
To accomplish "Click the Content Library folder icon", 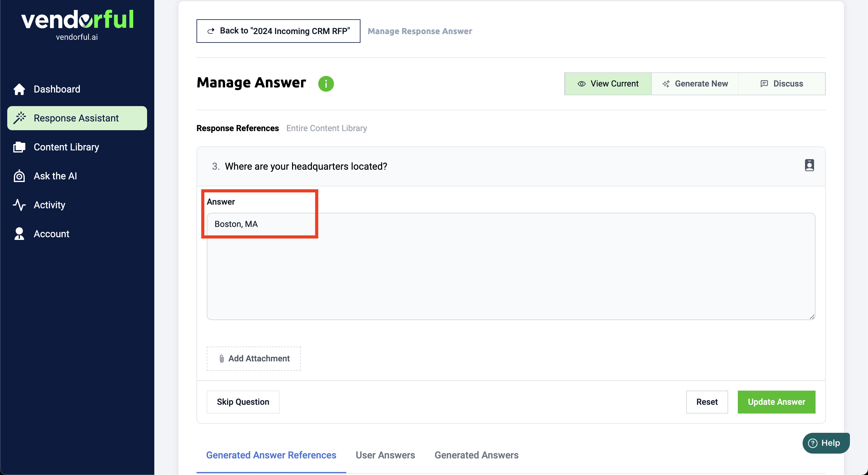I will click(19, 147).
